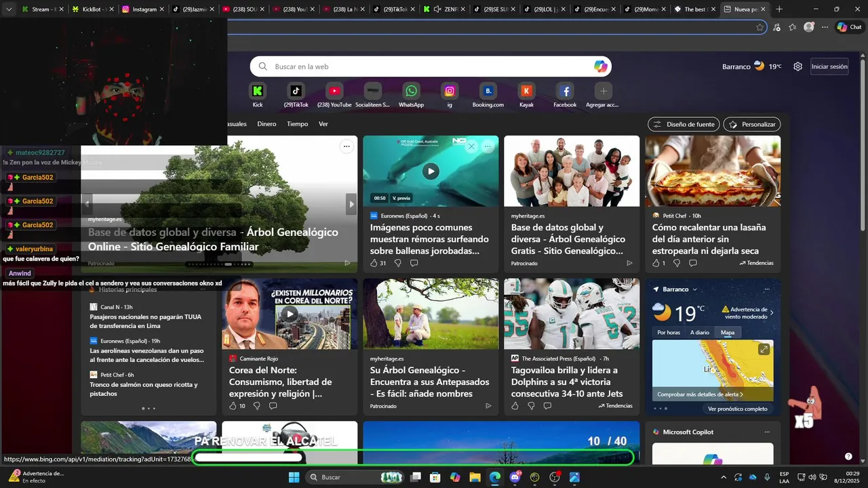Add page to favorites star icon
Screen dimensions: 868x488
[x=759, y=27]
